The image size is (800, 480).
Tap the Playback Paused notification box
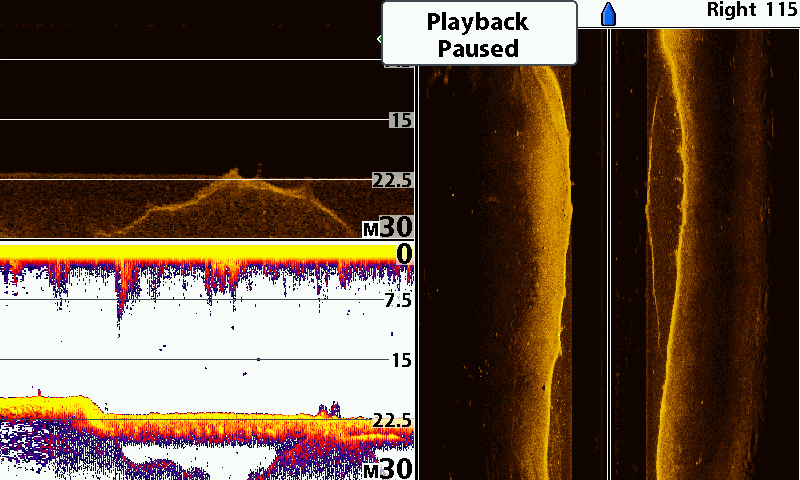pos(479,34)
